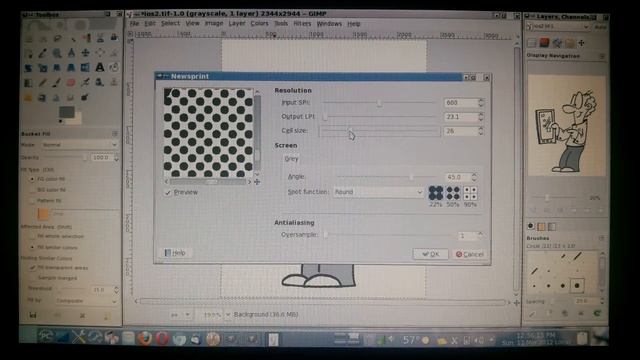This screenshot has width=640, height=360.
Task: Select the Paintbrush tool
Action: [57, 83]
